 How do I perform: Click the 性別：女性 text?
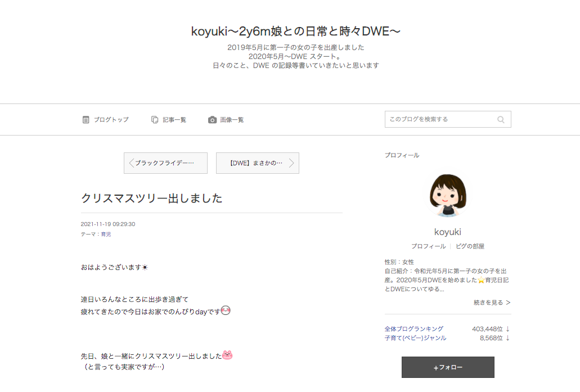tap(399, 262)
